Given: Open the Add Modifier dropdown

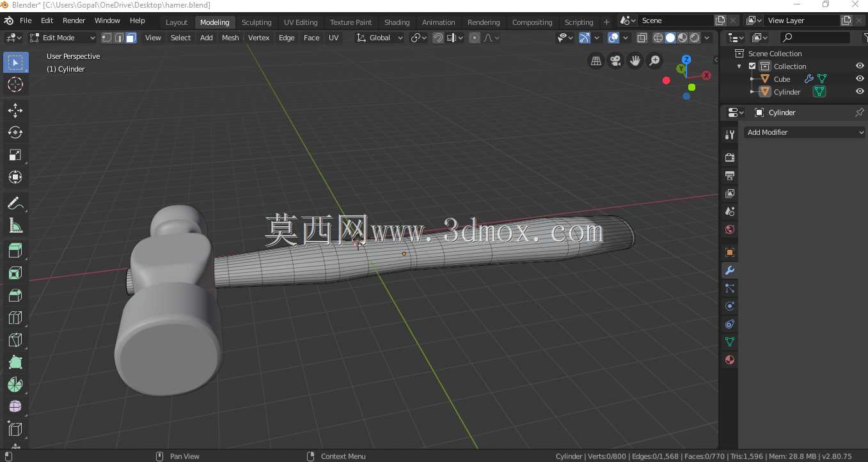Looking at the screenshot, I should click(805, 132).
